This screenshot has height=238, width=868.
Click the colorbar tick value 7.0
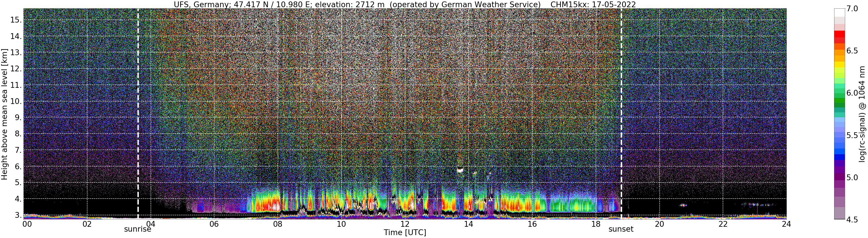pyautogui.click(x=852, y=9)
